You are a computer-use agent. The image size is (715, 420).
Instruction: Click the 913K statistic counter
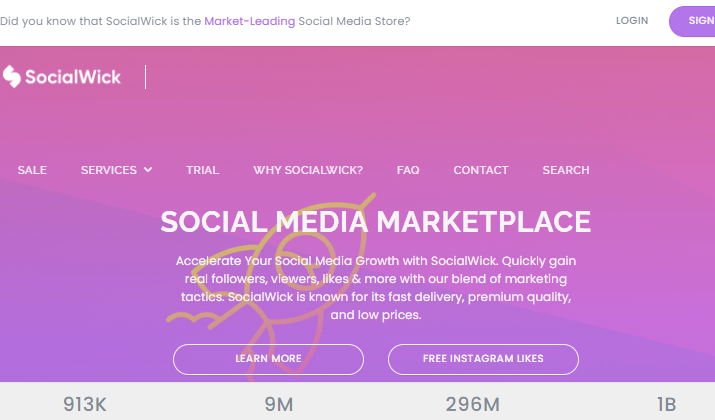(x=85, y=404)
